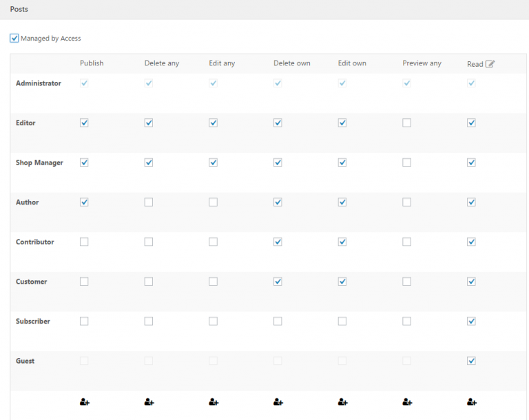Click add-user icon under Delete own column
Screen dimensions: 529x420
point(278,402)
